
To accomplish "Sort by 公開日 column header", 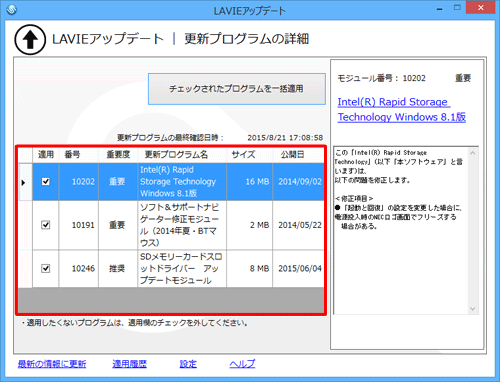I will 298,155.
